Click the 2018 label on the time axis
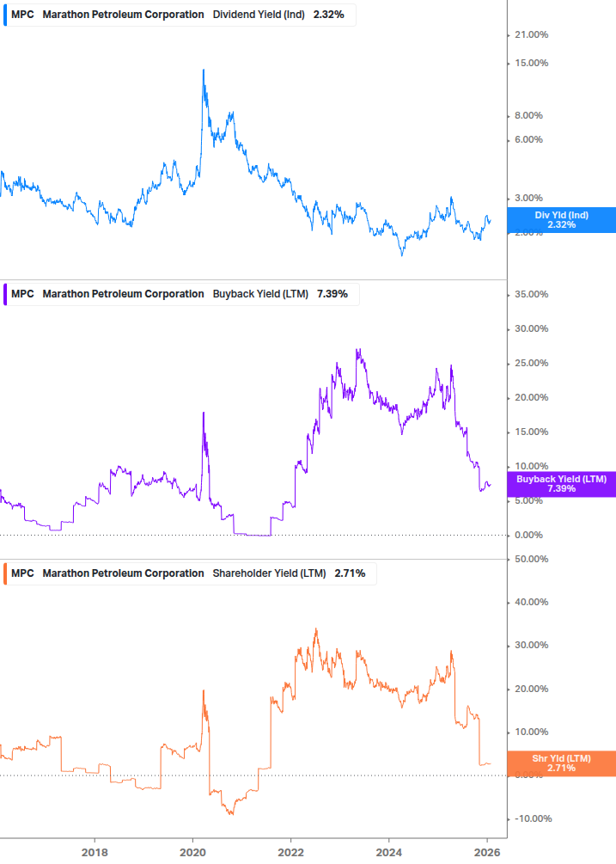 95,850
